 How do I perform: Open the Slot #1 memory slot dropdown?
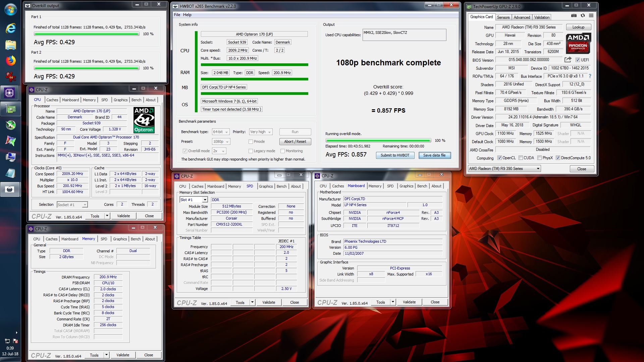click(x=194, y=200)
